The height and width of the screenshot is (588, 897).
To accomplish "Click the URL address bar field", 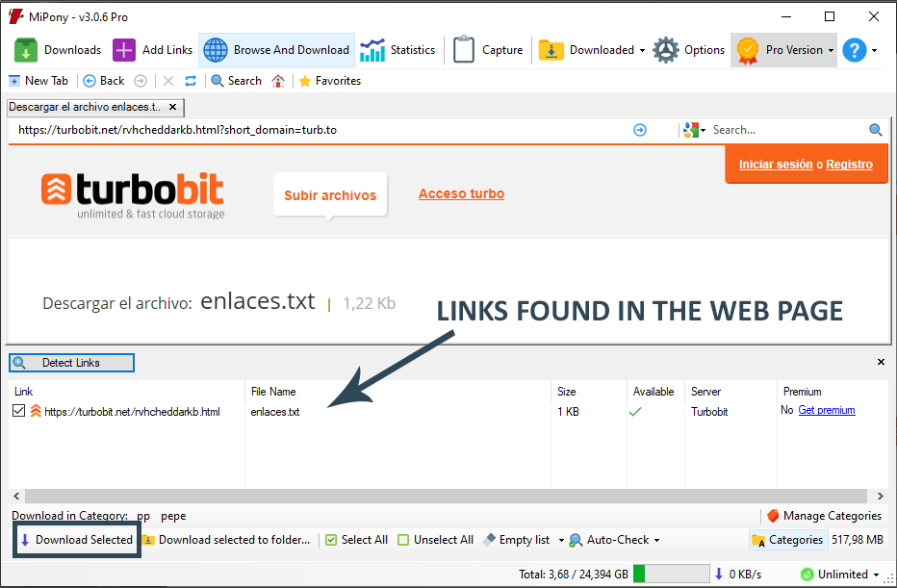I will click(318, 130).
